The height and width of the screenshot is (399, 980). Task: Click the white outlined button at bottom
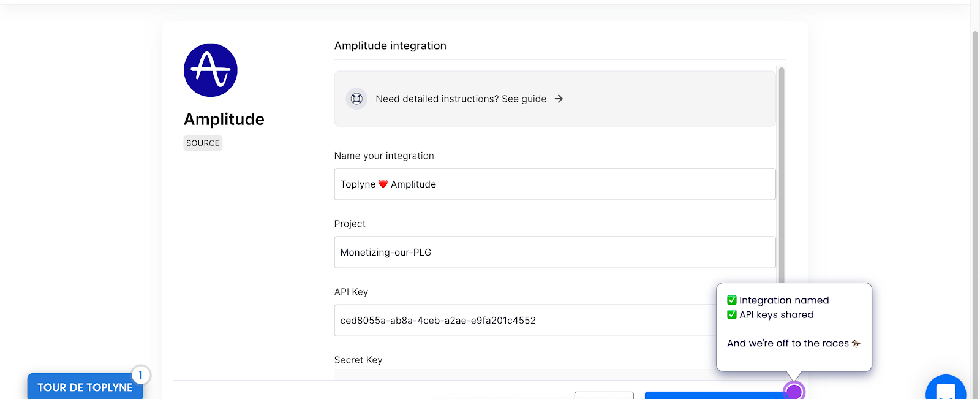point(604,395)
